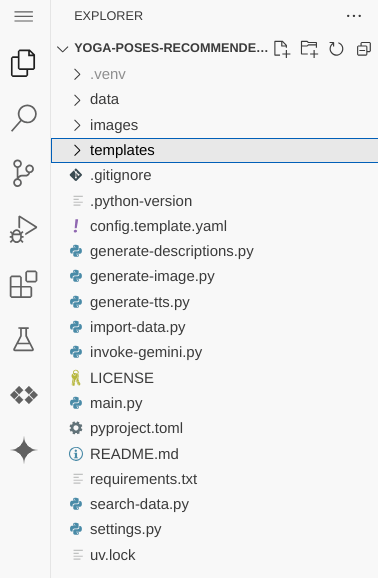Open the Search view
Viewport: 378px width, 578px height.
(x=24, y=118)
